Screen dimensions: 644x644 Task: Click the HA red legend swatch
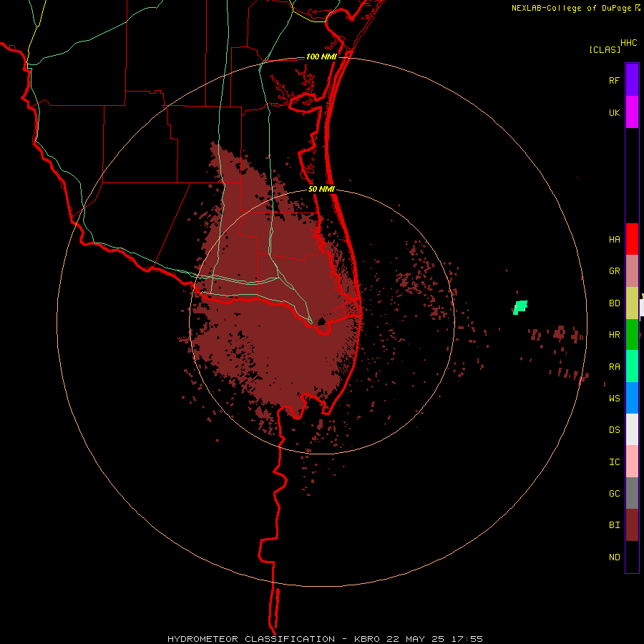[632, 239]
